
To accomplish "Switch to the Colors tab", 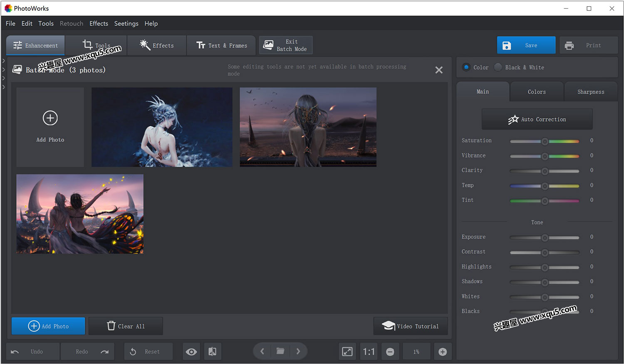I will tap(537, 92).
